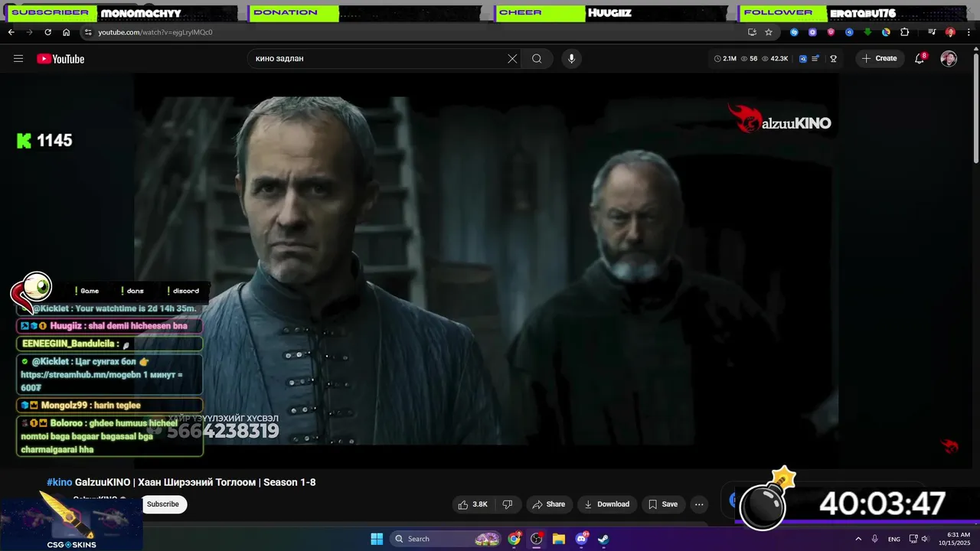Reload the YouTube page
980x551 pixels.
click(x=47, y=32)
